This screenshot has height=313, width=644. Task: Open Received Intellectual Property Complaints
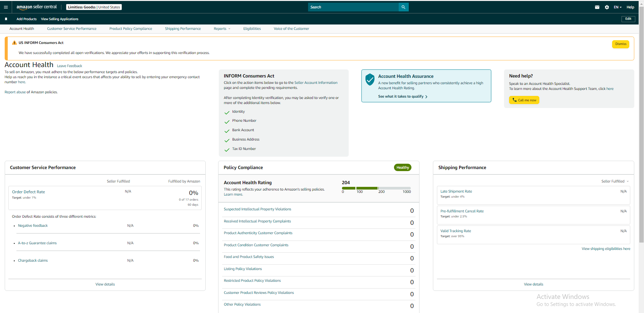257,221
